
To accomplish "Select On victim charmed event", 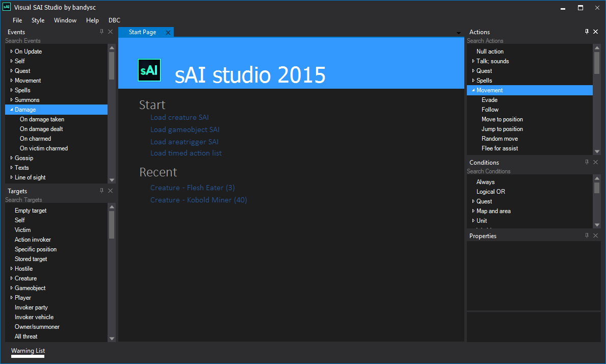I will 44,148.
